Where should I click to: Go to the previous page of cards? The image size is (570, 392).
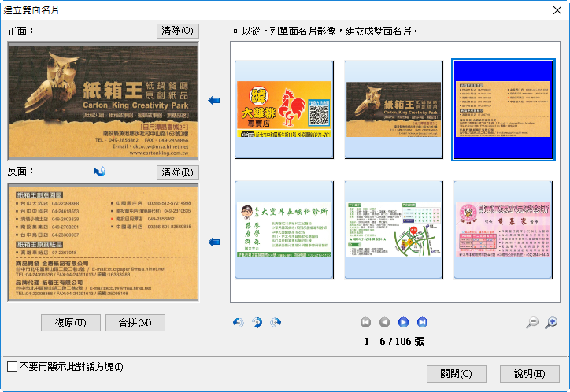(x=384, y=322)
